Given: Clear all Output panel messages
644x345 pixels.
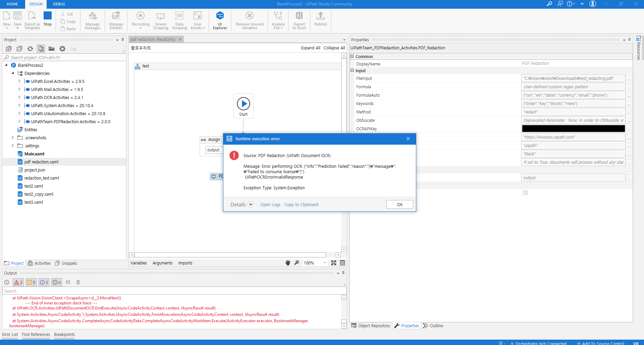Looking at the screenshot, I should [78, 282].
